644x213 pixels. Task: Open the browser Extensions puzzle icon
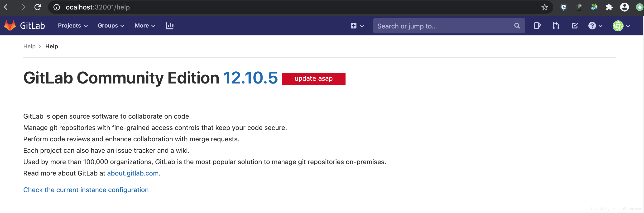pos(609,7)
